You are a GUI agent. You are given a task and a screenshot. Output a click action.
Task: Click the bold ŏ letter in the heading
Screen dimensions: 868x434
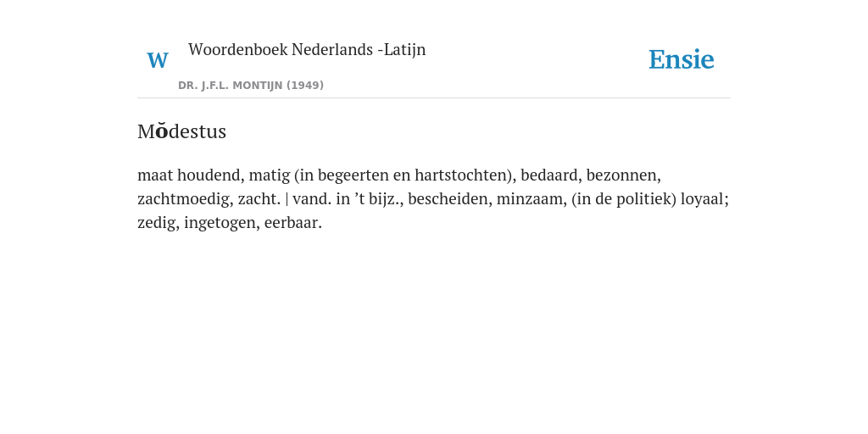[161, 131]
